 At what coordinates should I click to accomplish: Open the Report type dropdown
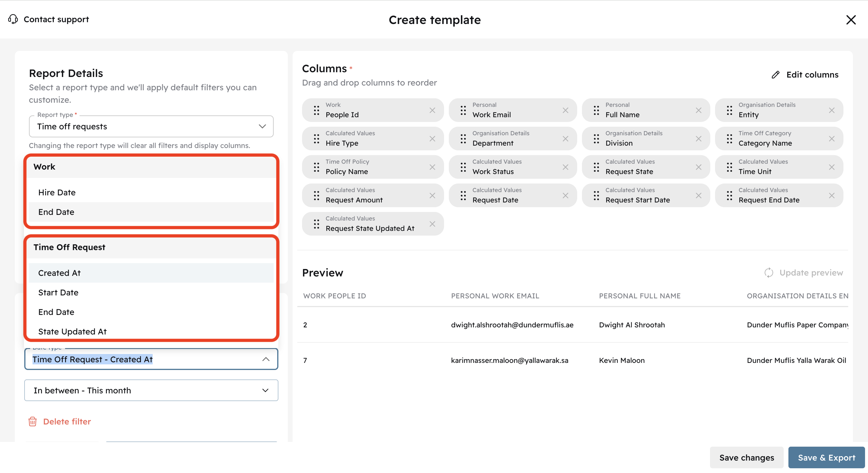(x=151, y=126)
